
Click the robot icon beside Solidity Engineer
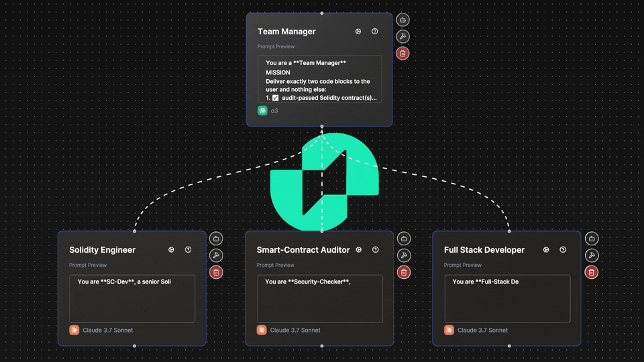216,239
